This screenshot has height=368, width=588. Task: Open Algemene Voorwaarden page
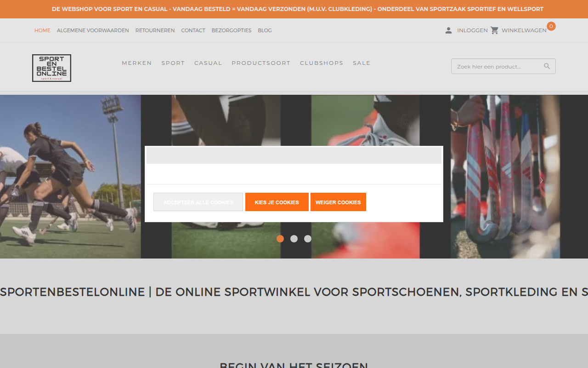coord(93,30)
